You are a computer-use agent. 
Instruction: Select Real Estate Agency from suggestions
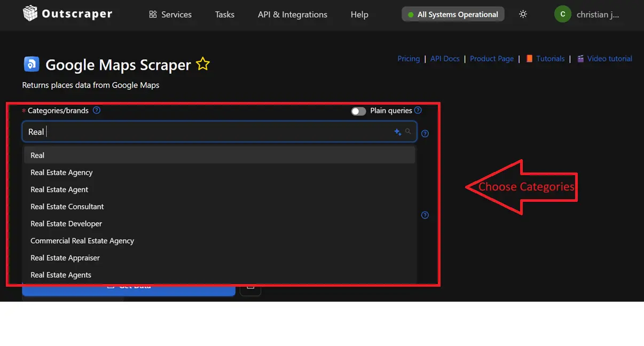[61, 172]
